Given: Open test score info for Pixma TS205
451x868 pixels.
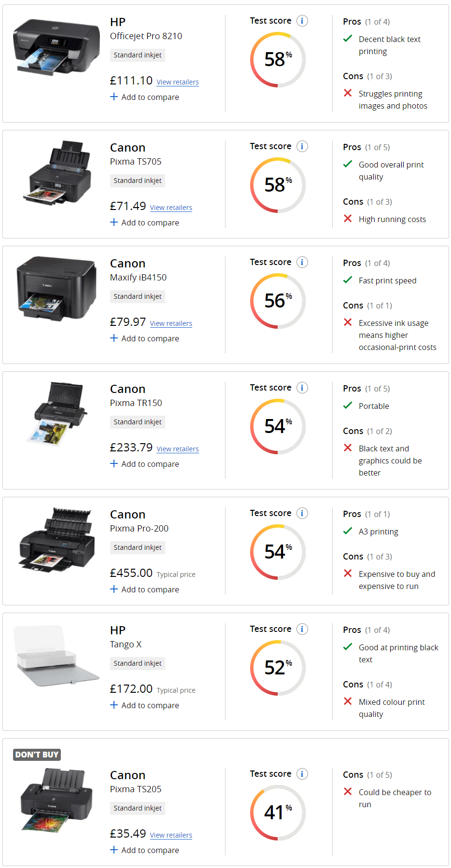Looking at the screenshot, I should 302,774.
